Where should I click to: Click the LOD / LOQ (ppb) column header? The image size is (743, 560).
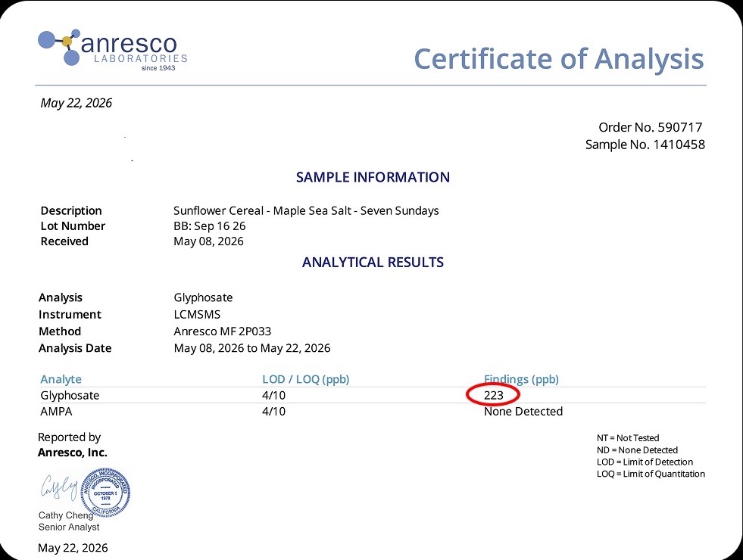[x=306, y=379]
